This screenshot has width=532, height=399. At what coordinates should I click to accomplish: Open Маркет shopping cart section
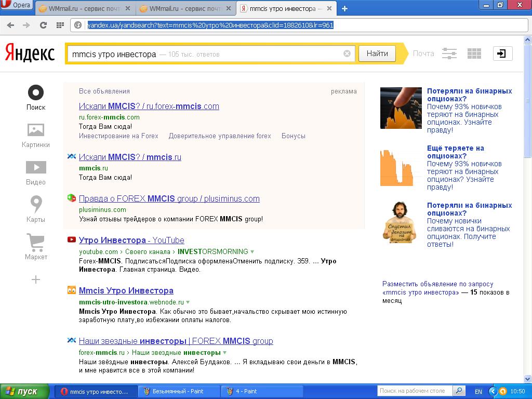click(x=36, y=247)
